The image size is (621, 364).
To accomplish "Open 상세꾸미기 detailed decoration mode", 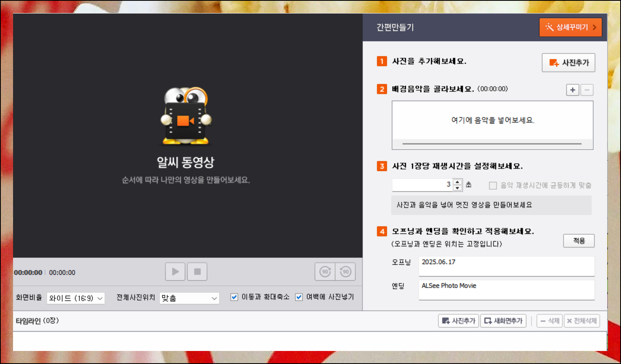I will [570, 27].
